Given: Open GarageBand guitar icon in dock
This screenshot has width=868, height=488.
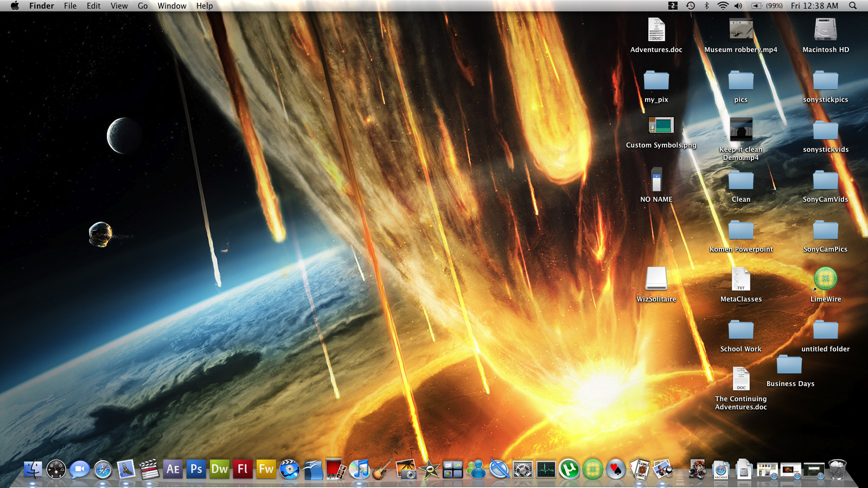Looking at the screenshot, I should click(382, 469).
